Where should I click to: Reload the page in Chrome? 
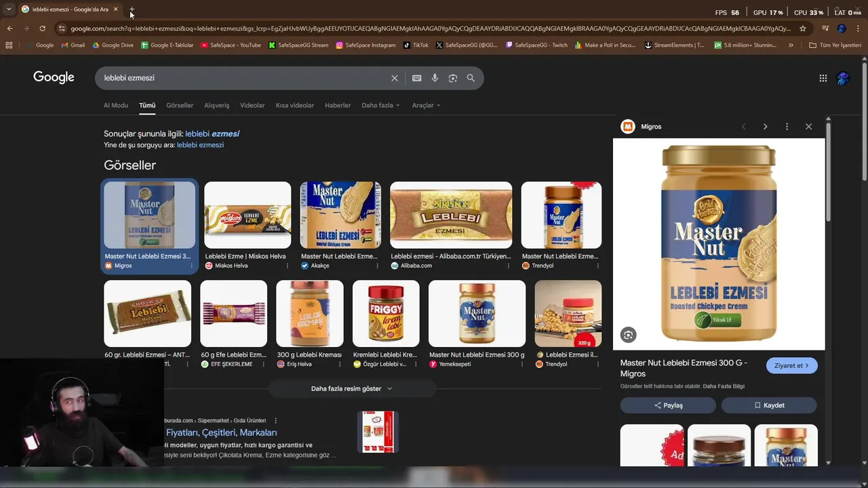tap(42, 28)
